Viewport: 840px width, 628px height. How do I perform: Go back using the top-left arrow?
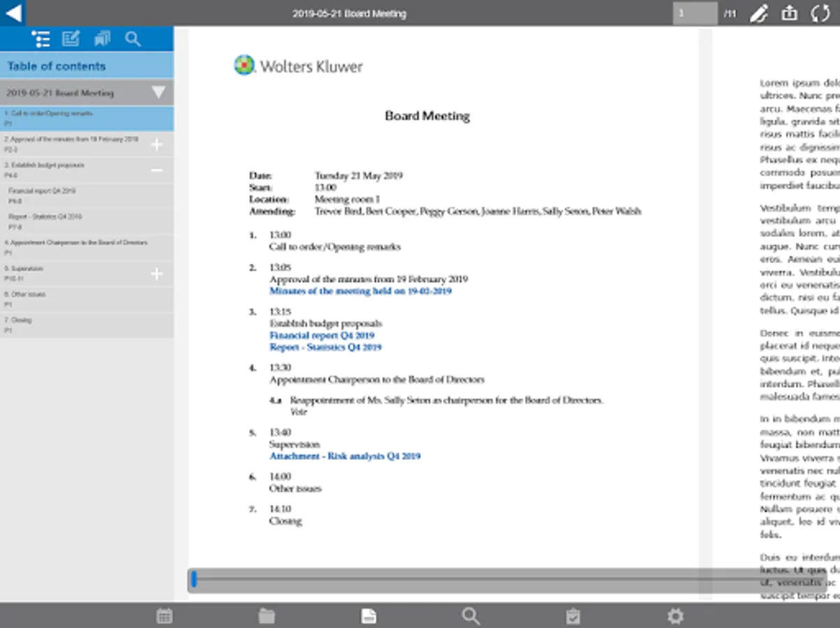13,13
